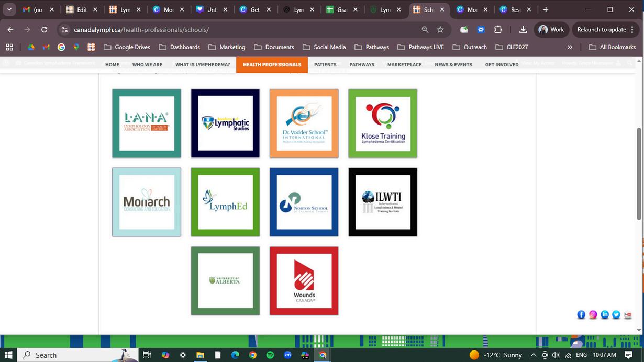Open the Twitter social icon
This screenshot has height=362, width=644.
(x=616, y=314)
